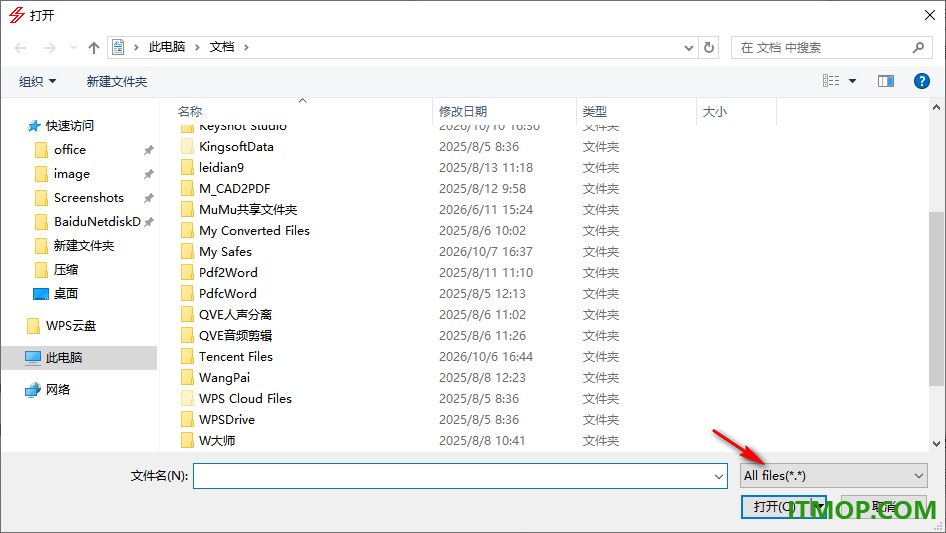The image size is (946, 533).
Task: Click the 文档 breadcrumb segment
Action: (221, 47)
